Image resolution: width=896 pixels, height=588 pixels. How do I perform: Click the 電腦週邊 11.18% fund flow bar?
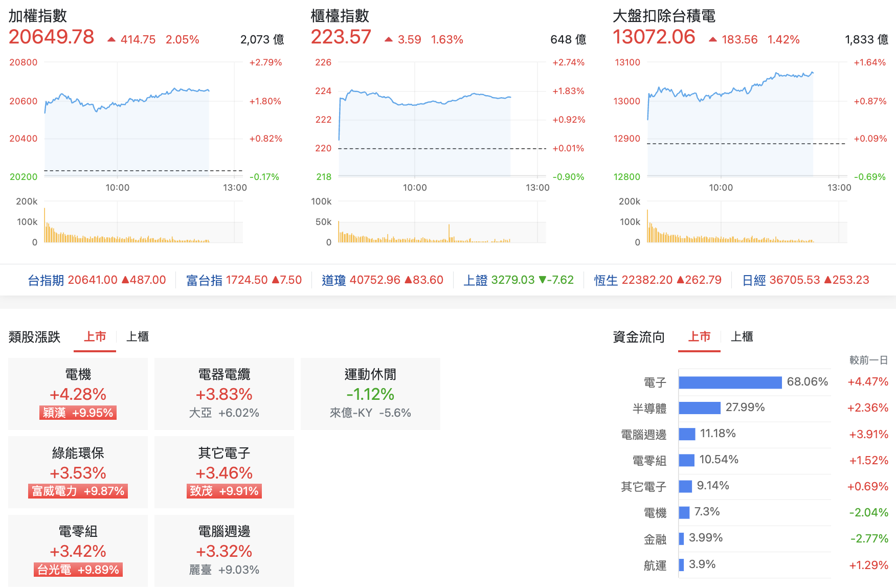[687, 434]
